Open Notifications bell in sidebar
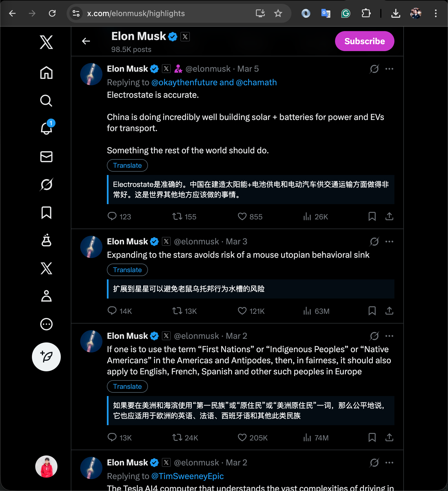Image resolution: width=448 pixels, height=491 pixels. [x=46, y=128]
